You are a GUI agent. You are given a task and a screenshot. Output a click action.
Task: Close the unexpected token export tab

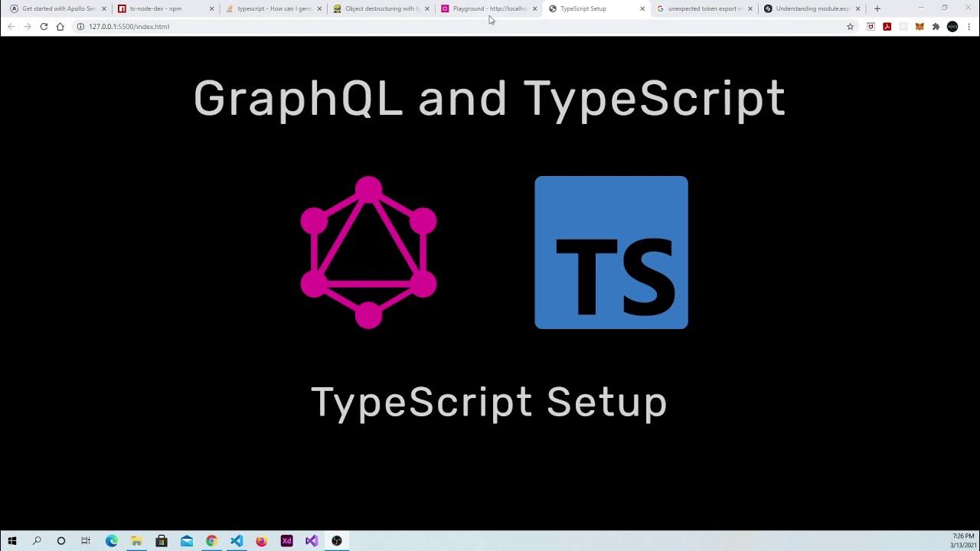pyautogui.click(x=750, y=9)
